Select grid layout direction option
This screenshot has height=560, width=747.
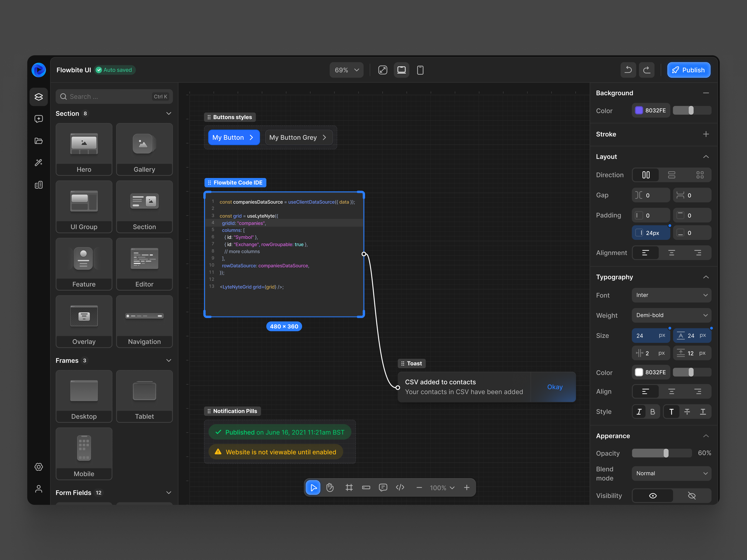700,175
